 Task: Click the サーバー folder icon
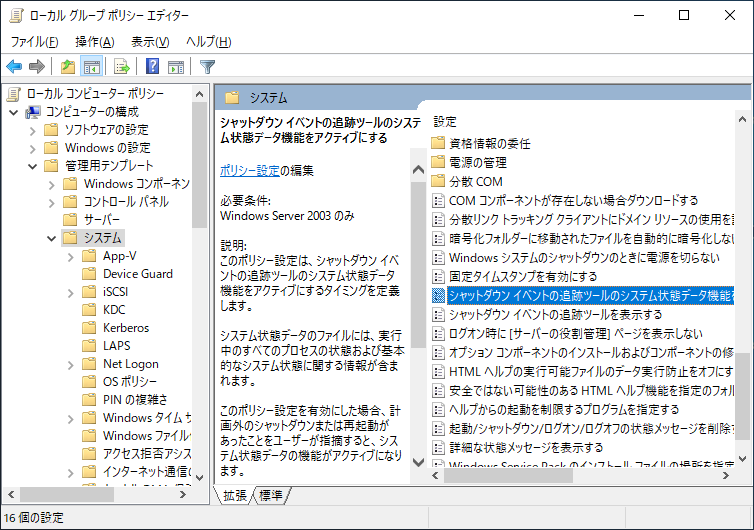pyautogui.click(x=70, y=219)
